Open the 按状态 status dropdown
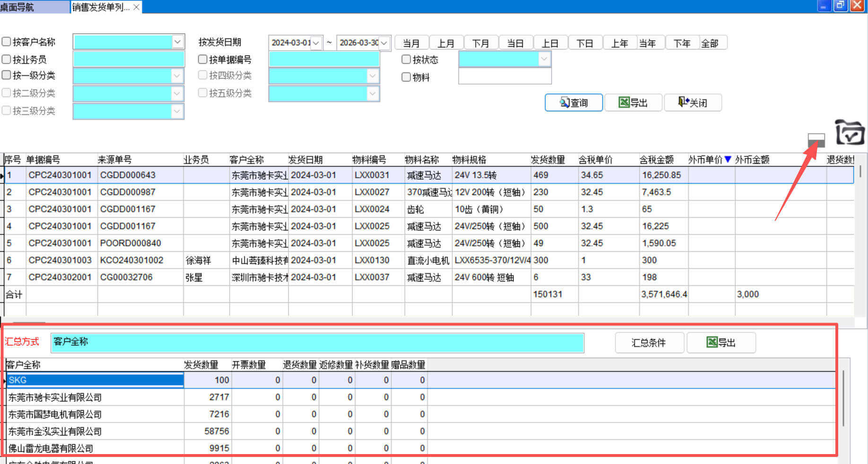 544,59
